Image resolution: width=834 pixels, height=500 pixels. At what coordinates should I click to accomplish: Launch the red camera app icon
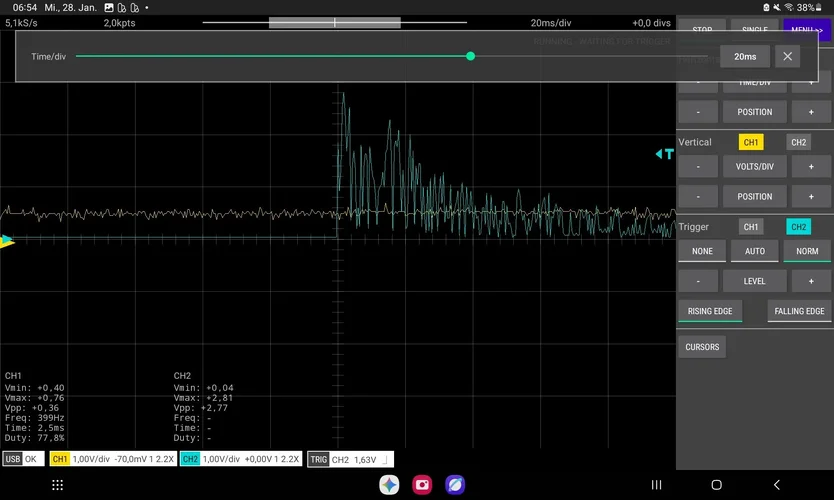(422, 485)
